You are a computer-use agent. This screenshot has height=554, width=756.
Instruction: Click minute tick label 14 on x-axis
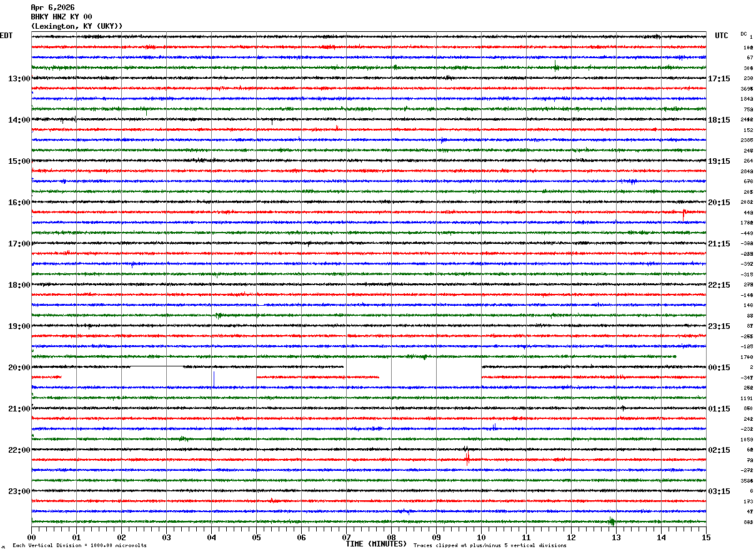pos(661,537)
